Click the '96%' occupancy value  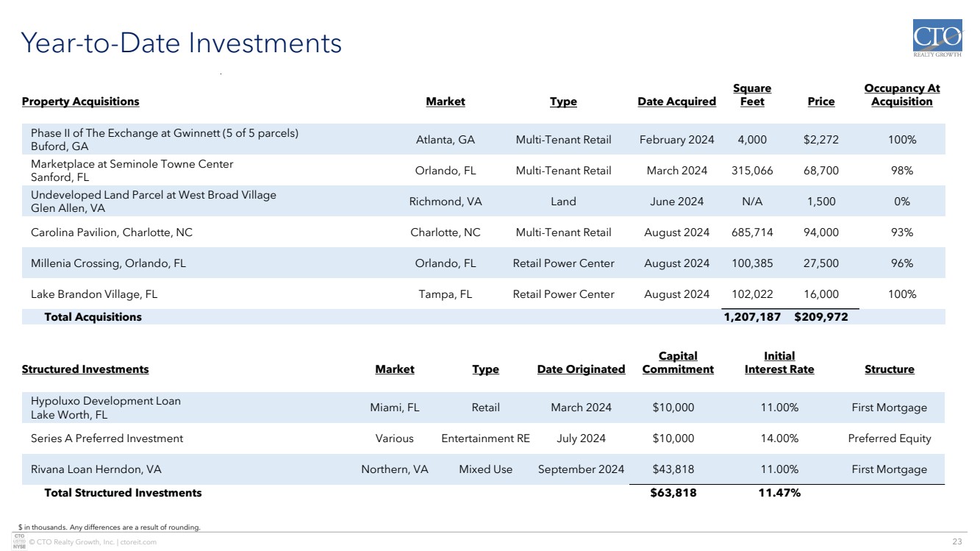tap(901, 263)
